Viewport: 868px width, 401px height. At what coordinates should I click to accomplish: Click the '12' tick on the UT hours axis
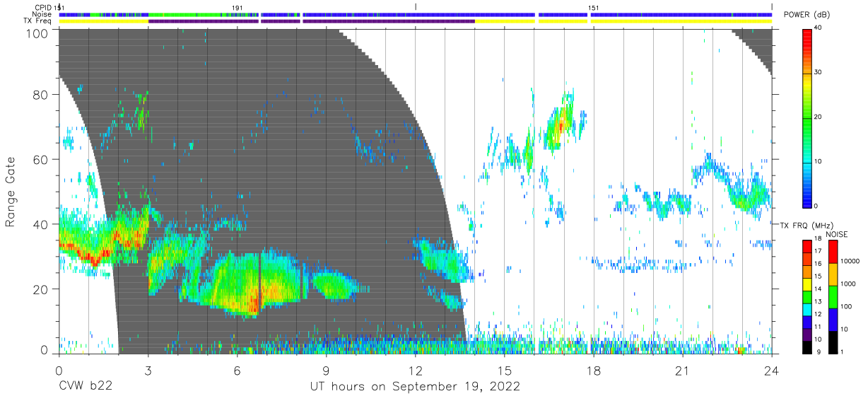416,370
